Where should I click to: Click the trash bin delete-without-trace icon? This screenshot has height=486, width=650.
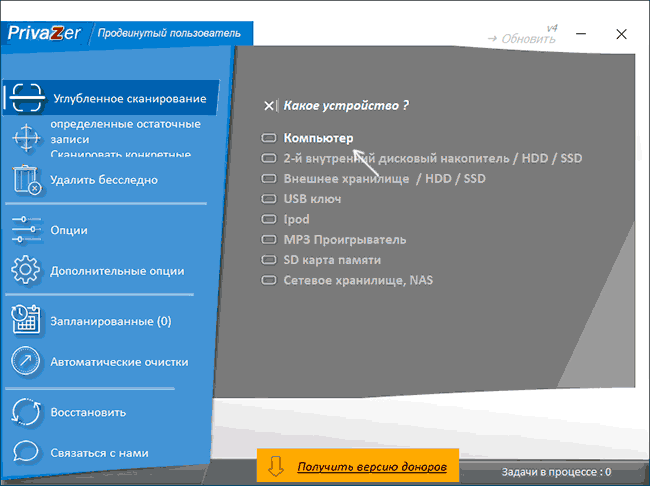coord(27,180)
